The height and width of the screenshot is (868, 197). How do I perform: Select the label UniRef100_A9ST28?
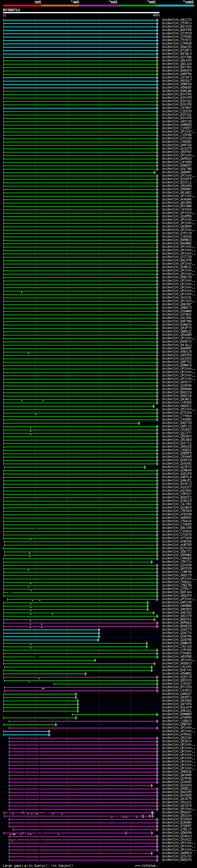pos(177,121)
